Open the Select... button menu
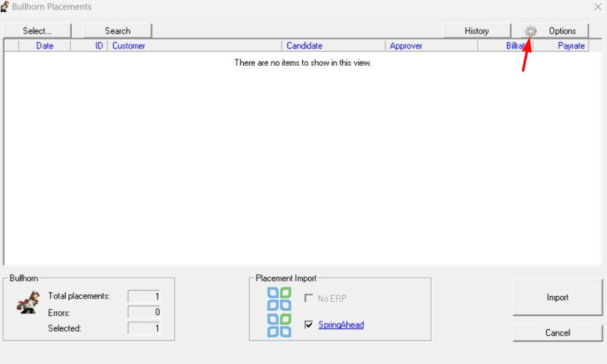This screenshot has width=607, height=364. (37, 31)
